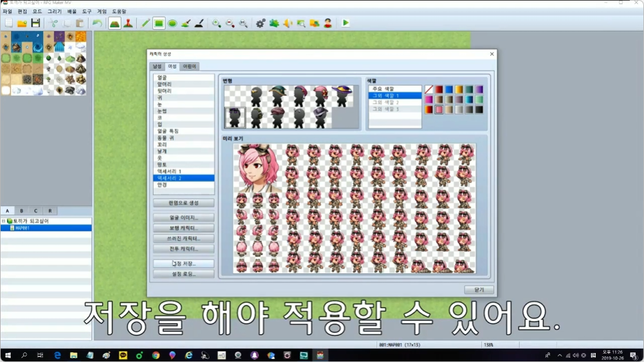Screen dimensions: 644x362
Task: Select the Rectangle drawing tool
Action: click(x=159, y=23)
